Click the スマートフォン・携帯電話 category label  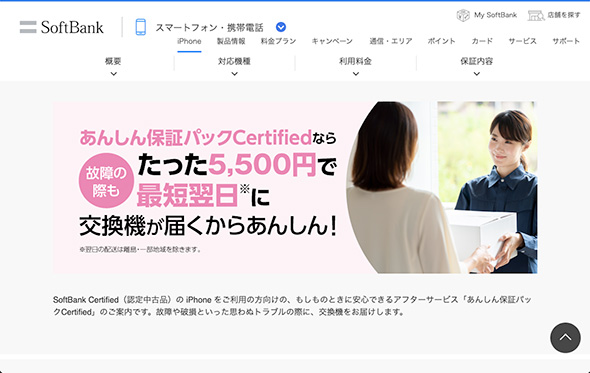click(x=210, y=27)
